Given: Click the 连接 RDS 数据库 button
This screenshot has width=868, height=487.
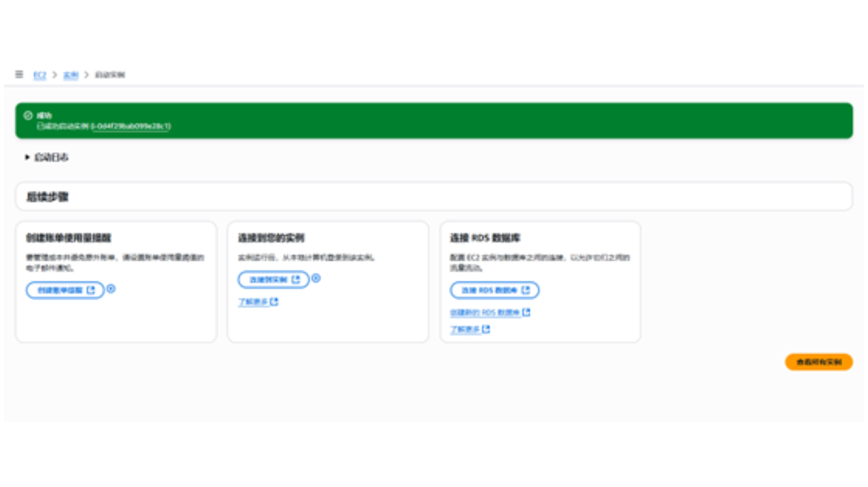Looking at the screenshot, I should (x=494, y=290).
